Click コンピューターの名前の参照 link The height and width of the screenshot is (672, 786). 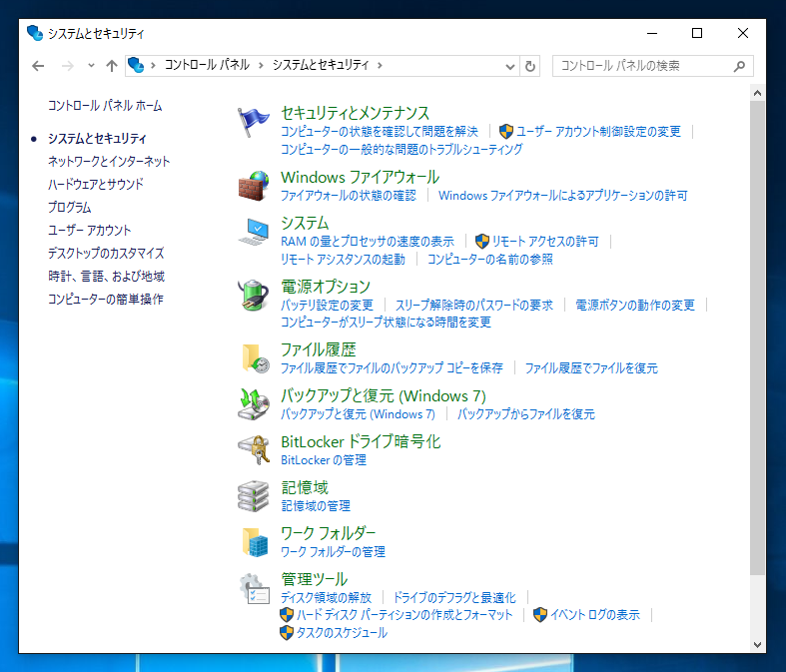coord(489,260)
